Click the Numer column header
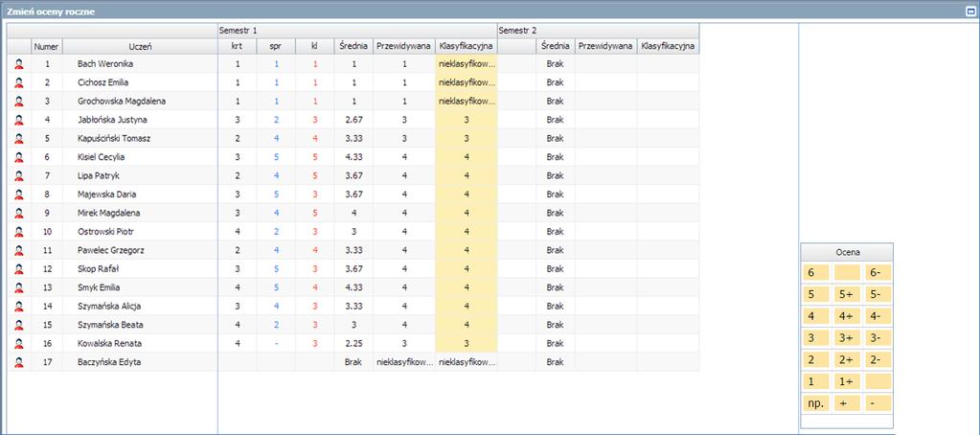This screenshot has width=980, height=435. click(x=47, y=46)
